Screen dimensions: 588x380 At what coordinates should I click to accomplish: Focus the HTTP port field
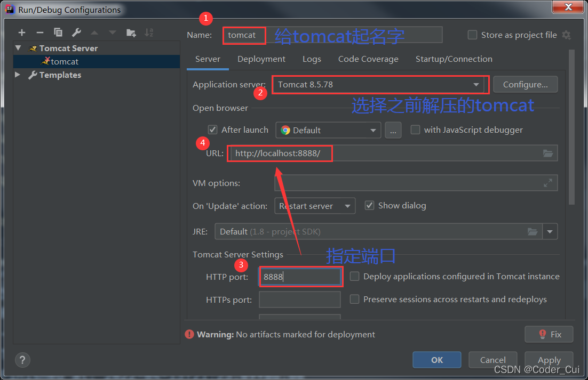tap(300, 277)
